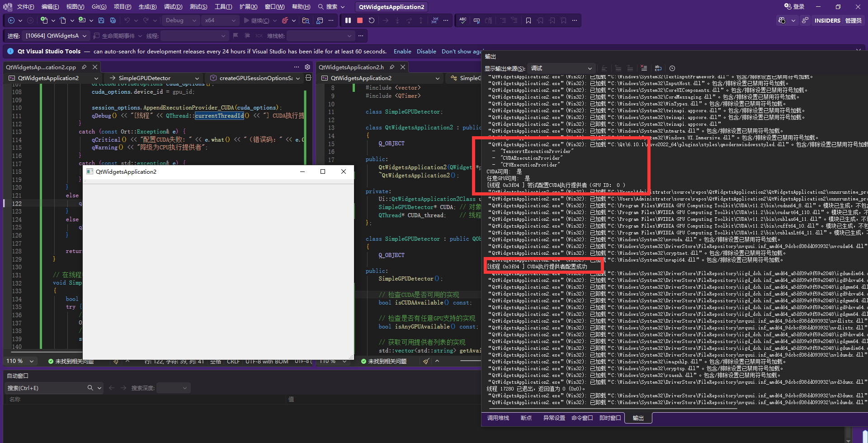Toggle word wrap in Output panel

point(658,68)
